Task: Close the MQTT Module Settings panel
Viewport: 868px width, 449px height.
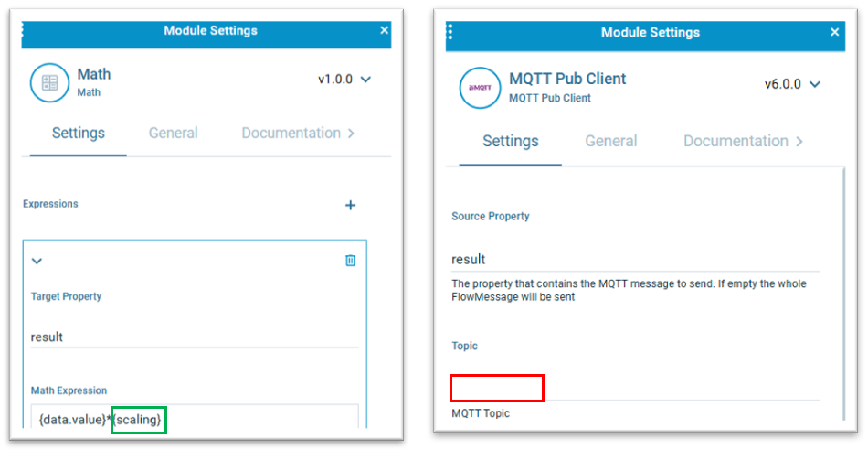Action: (835, 32)
